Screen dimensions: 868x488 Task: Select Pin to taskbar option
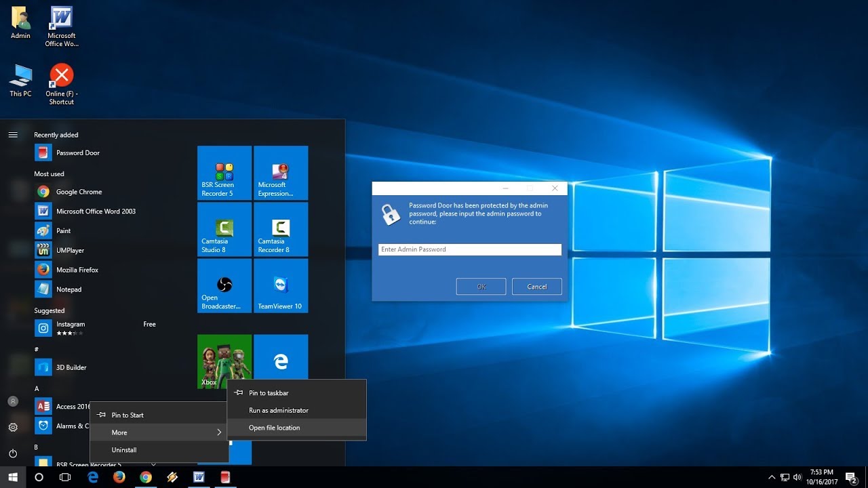point(297,393)
